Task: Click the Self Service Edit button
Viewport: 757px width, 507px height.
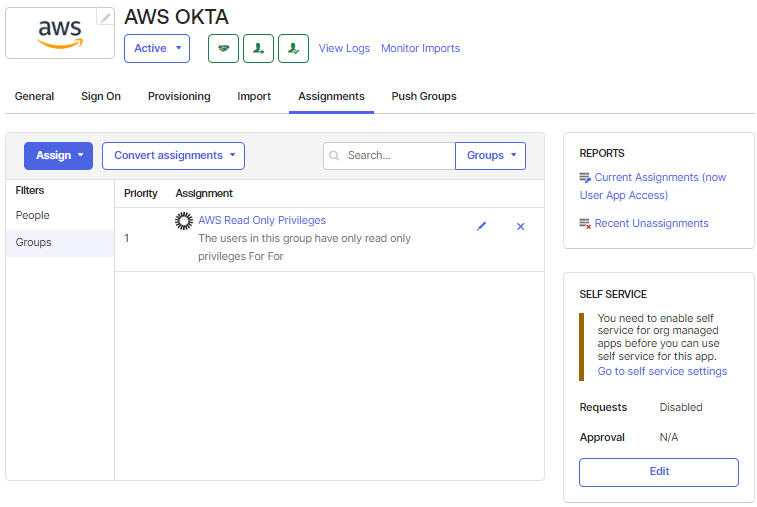Action: coord(659,472)
